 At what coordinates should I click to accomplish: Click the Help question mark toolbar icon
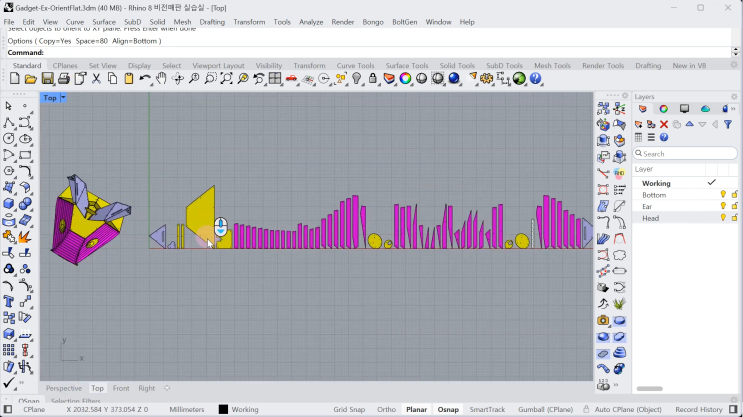click(x=535, y=79)
